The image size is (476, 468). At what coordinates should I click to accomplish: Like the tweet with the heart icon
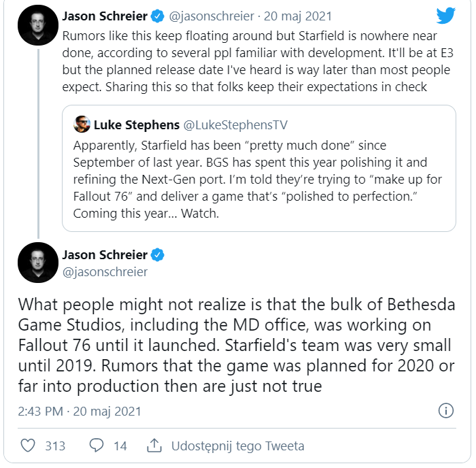pyautogui.click(x=28, y=446)
